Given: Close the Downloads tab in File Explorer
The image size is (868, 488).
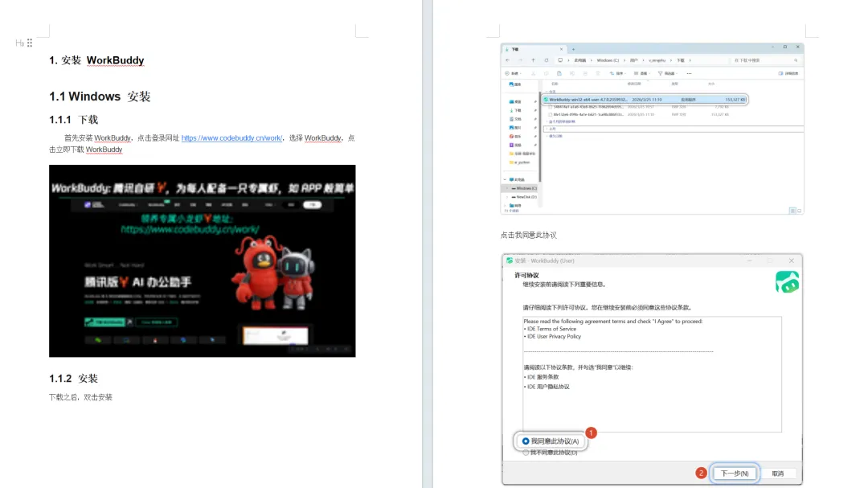Looking at the screenshot, I should point(561,49).
